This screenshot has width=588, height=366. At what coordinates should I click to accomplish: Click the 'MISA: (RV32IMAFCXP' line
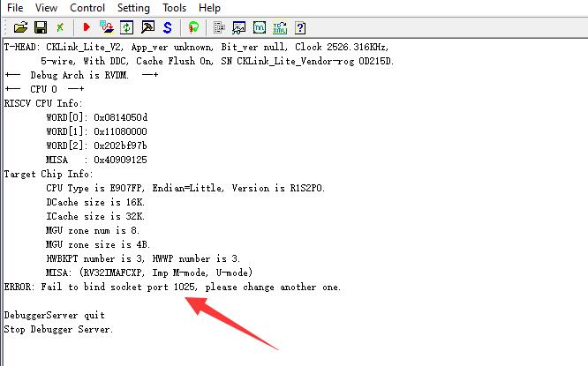click(x=149, y=273)
